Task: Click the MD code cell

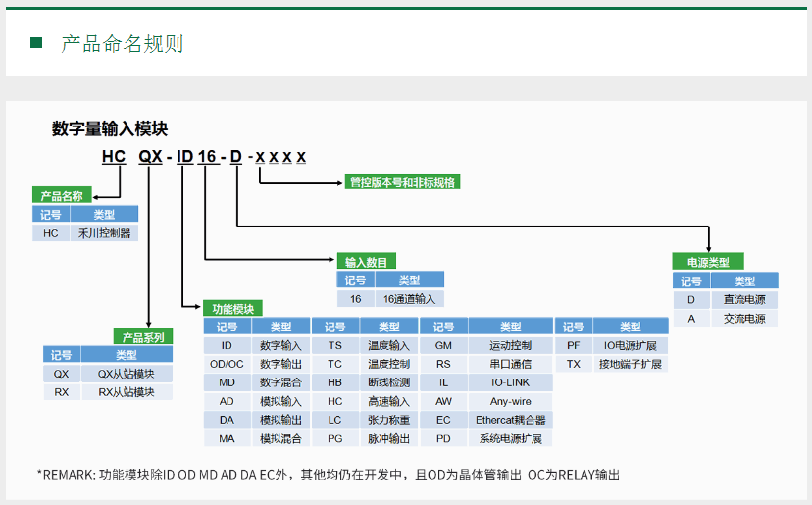Action: (x=227, y=382)
